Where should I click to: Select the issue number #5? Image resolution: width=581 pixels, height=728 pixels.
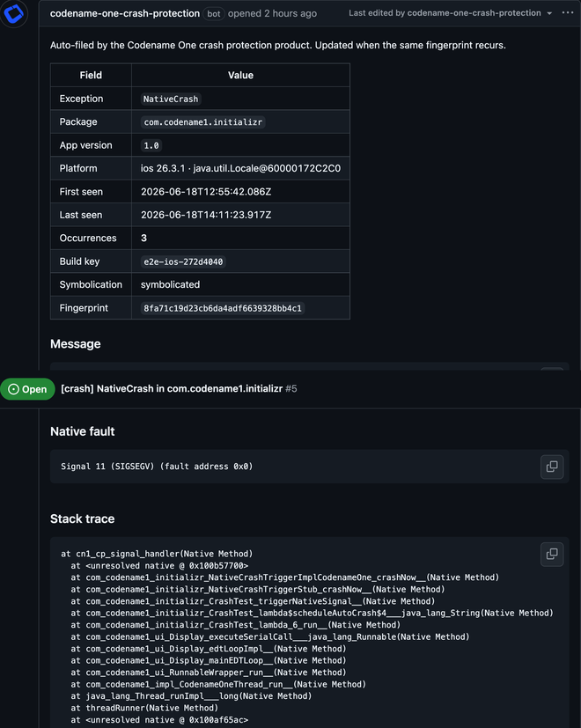pos(291,388)
